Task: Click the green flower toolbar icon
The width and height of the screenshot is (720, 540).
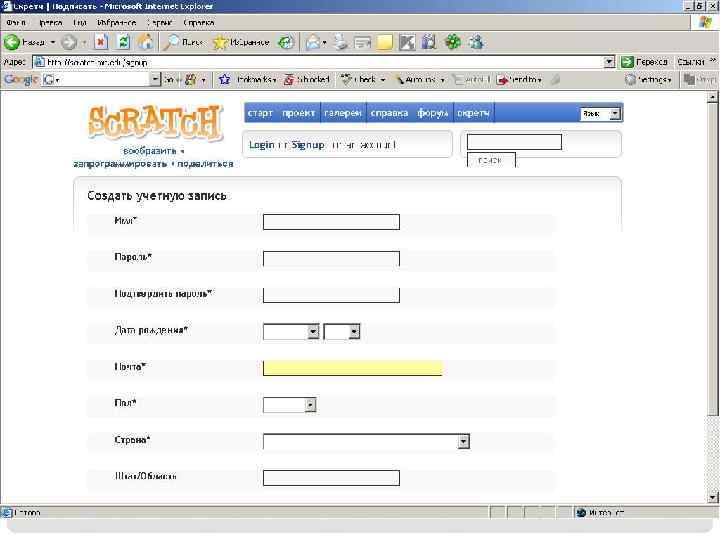Action: click(x=453, y=42)
